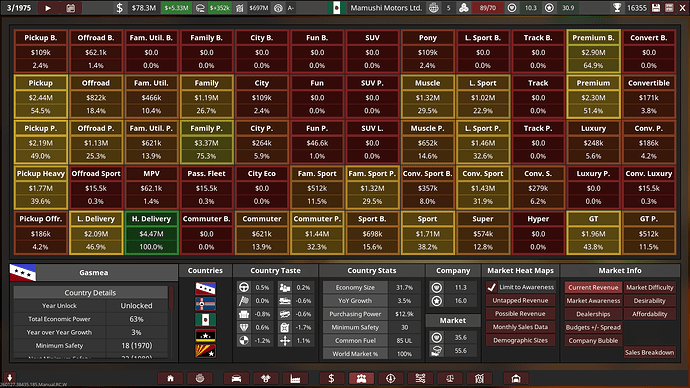690x388 pixels.
Task: Select the blue cross flag country
Action: (206, 304)
